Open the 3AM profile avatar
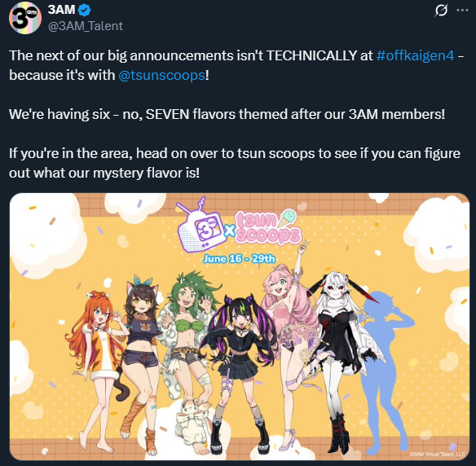 tap(25, 18)
